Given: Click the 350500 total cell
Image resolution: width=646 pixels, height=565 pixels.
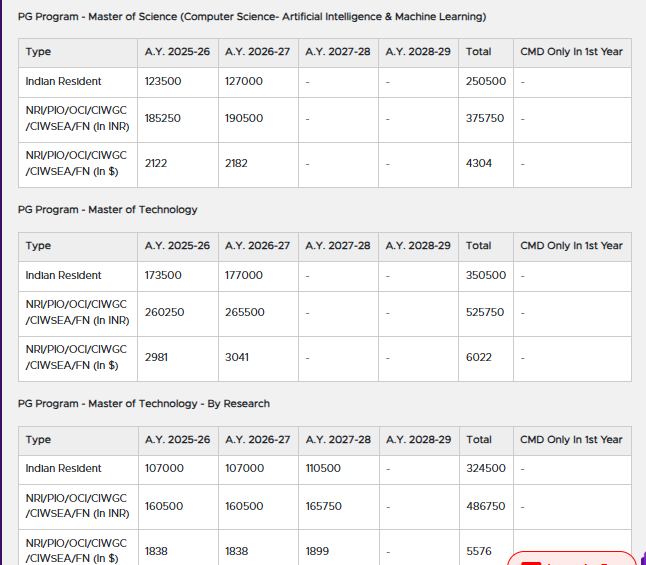Looking at the screenshot, I should coord(485,275).
